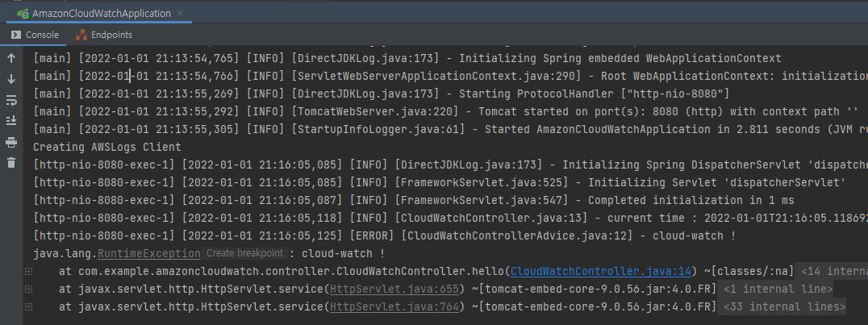Click the 'Tomcat started on port(s): 8080' log line
This screenshot has height=325, width=868.
click(x=445, y=112)
